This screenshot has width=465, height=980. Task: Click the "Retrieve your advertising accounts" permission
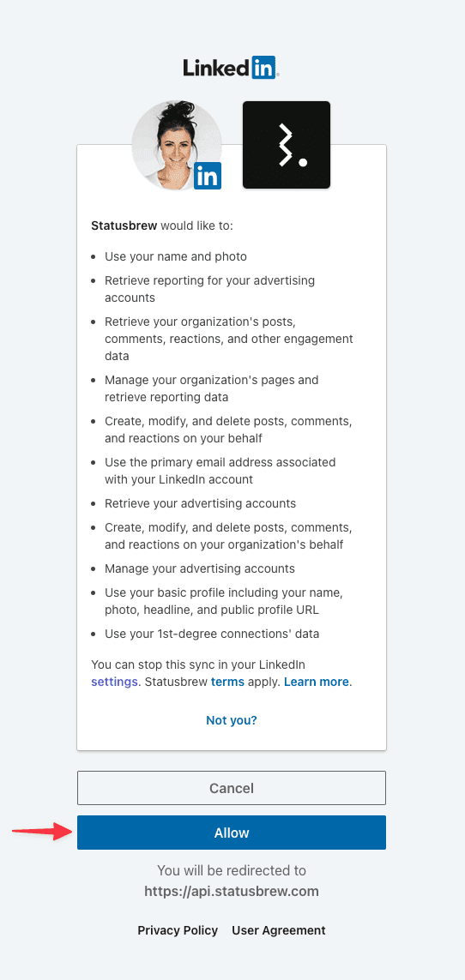pos(200,503)
